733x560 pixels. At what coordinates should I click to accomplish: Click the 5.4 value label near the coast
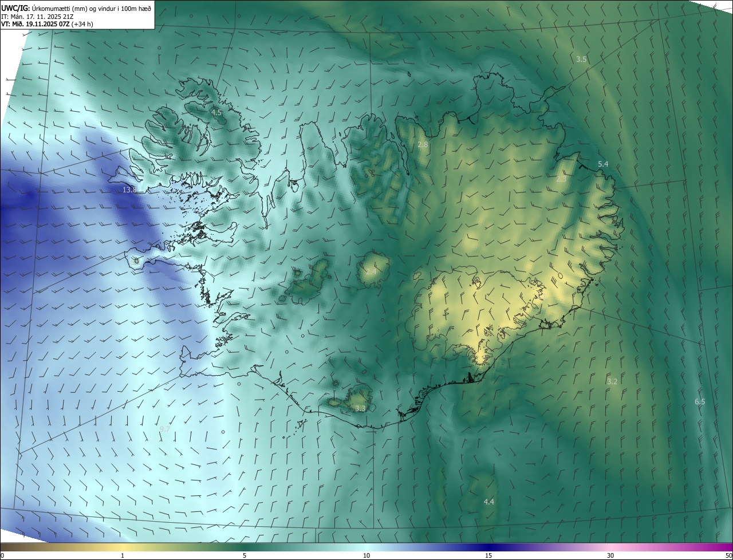click(603, 164)
